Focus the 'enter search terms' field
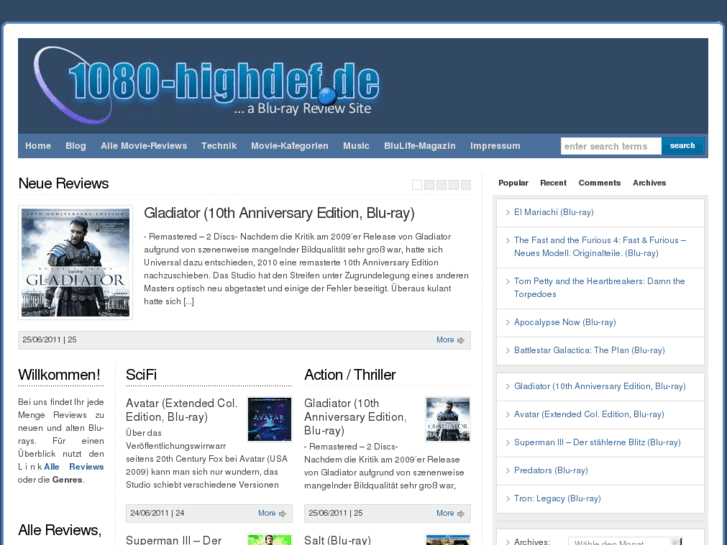727x545 pixels. [611, 146]
